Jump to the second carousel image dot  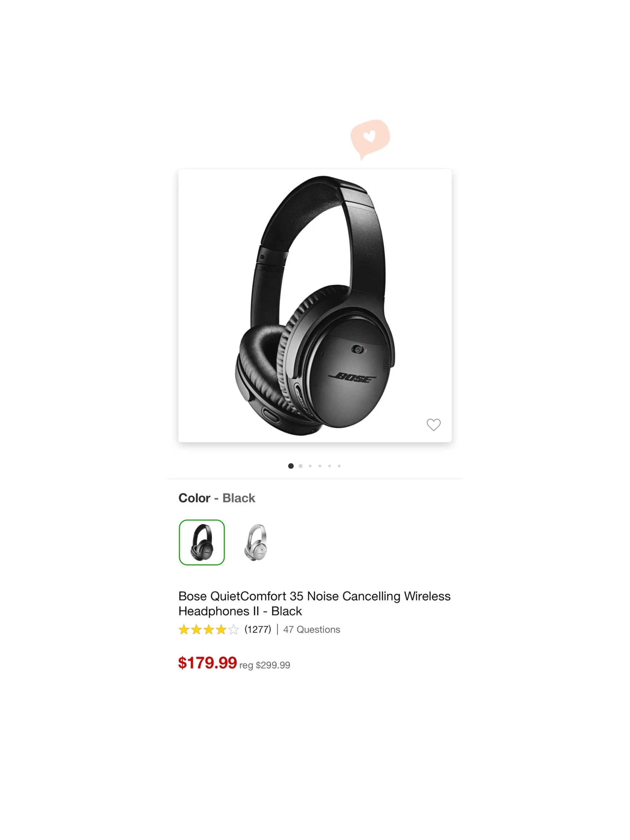click(x=301, y=466)
